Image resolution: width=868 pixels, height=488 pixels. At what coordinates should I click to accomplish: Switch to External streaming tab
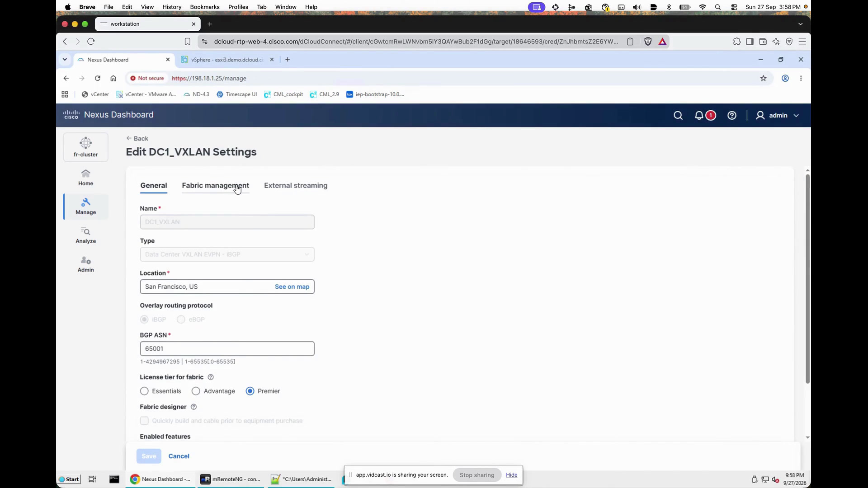click(296, 186)
